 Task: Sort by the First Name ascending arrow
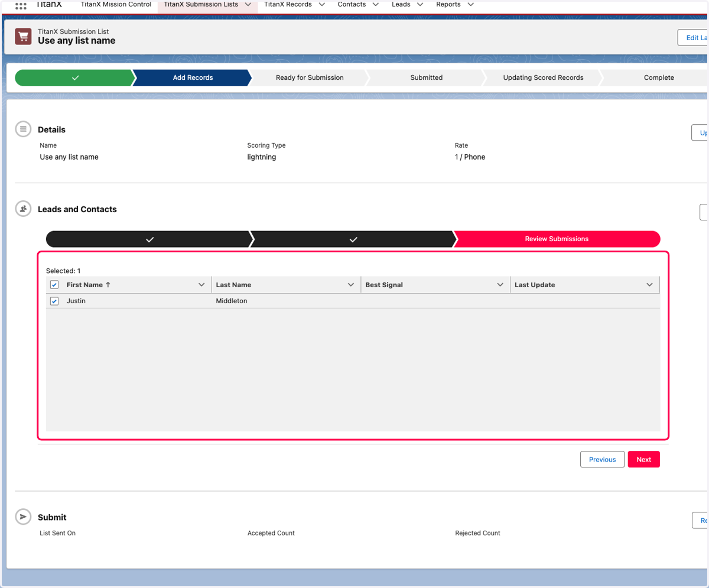[108, 285]
